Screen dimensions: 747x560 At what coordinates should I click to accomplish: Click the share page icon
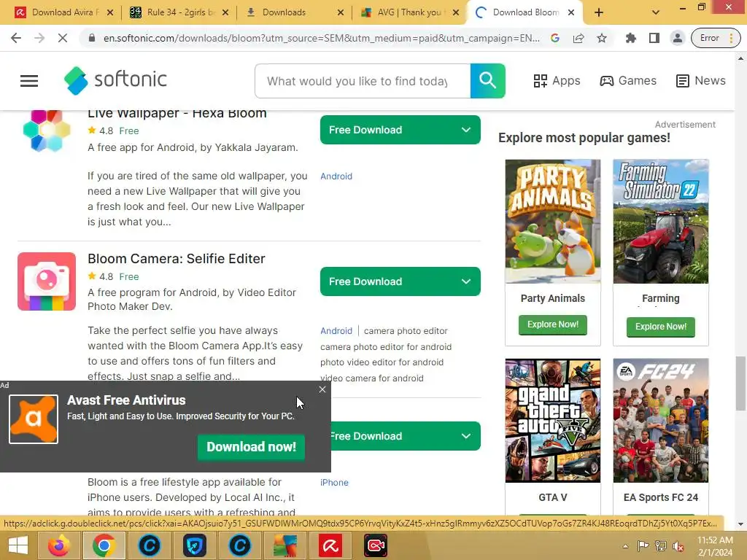(578, 38)
